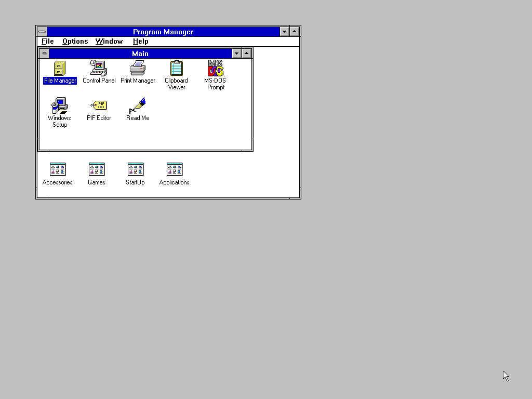
Task: Click the 'Accessories' group label
Action: 57,182
